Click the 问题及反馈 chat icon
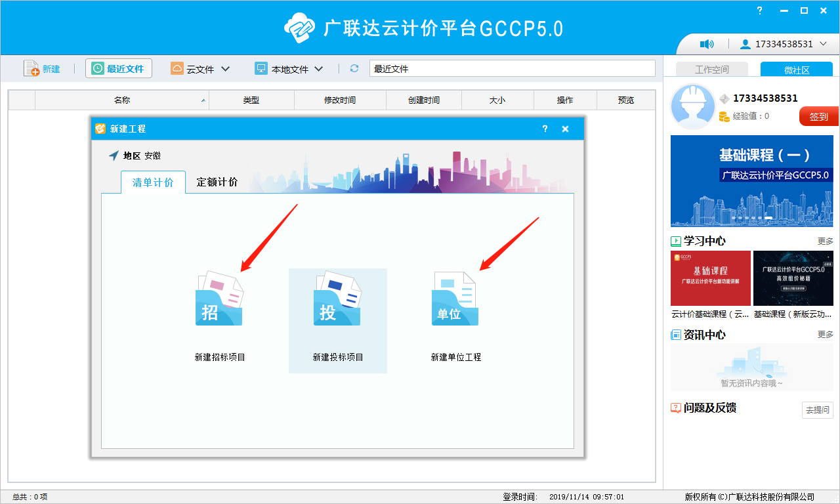 tap(676, 408)
